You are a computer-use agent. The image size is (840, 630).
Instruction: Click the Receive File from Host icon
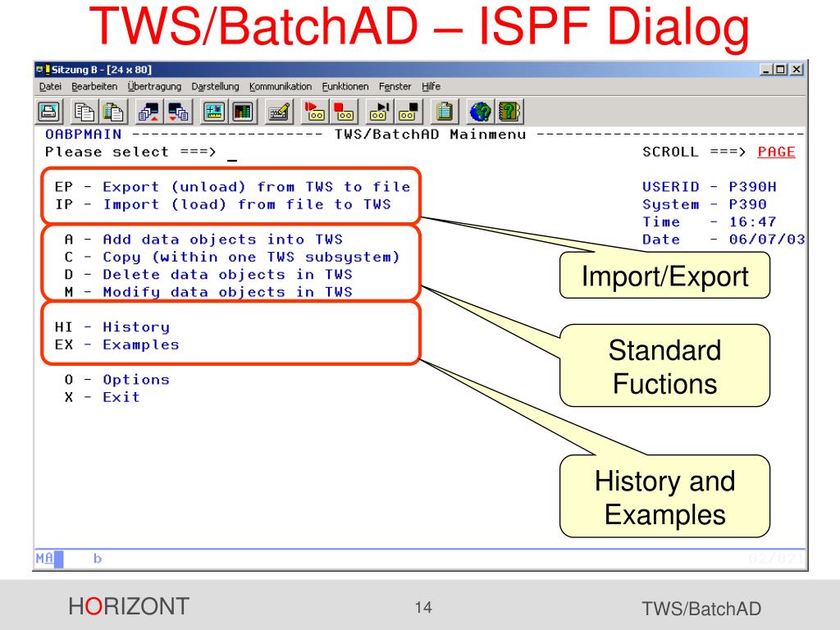coord(178,112)
